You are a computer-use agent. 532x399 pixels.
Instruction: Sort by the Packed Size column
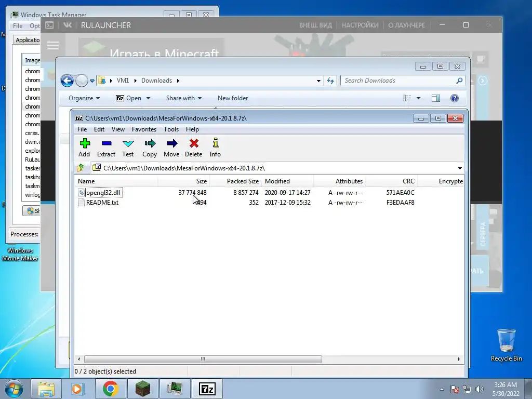235,181
